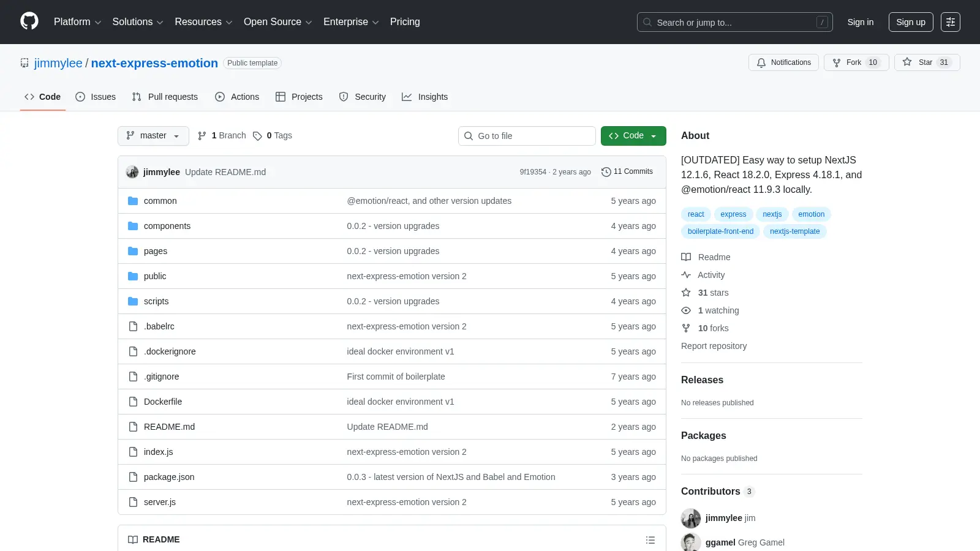Open README outline list icon

click(650, 540)
